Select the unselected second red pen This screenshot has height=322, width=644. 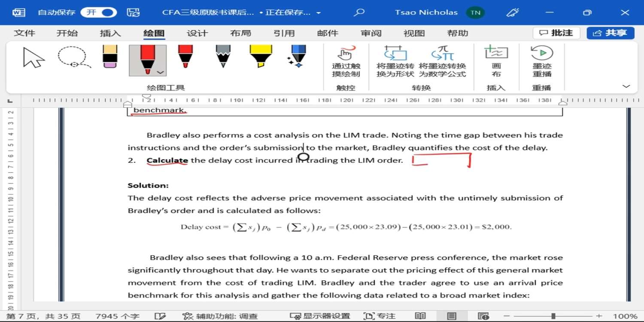(x=185, y=57)
